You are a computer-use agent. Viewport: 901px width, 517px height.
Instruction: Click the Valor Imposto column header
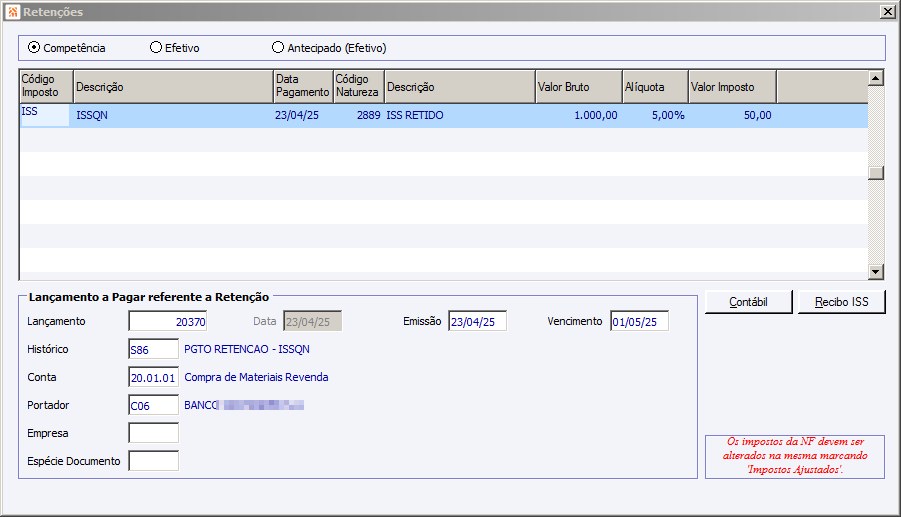[733, 86]
